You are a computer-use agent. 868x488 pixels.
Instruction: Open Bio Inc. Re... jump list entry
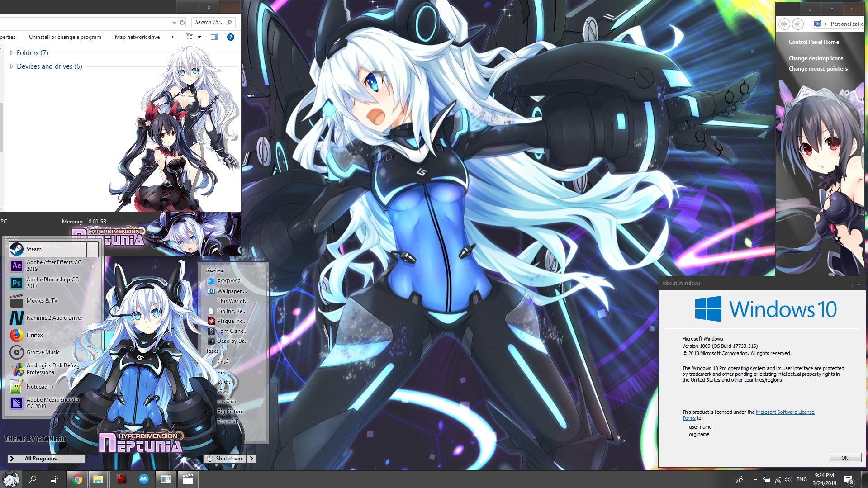(x=228, y=311)
